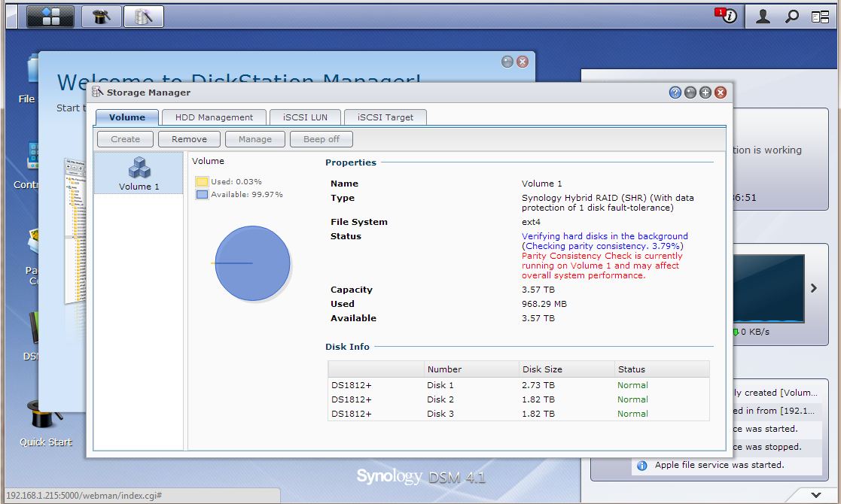Viewport: 841px width, 504px height.
Task: Collapse widget panel with bottom chevron
Action: pyautogui.click(x=816, y=495)
